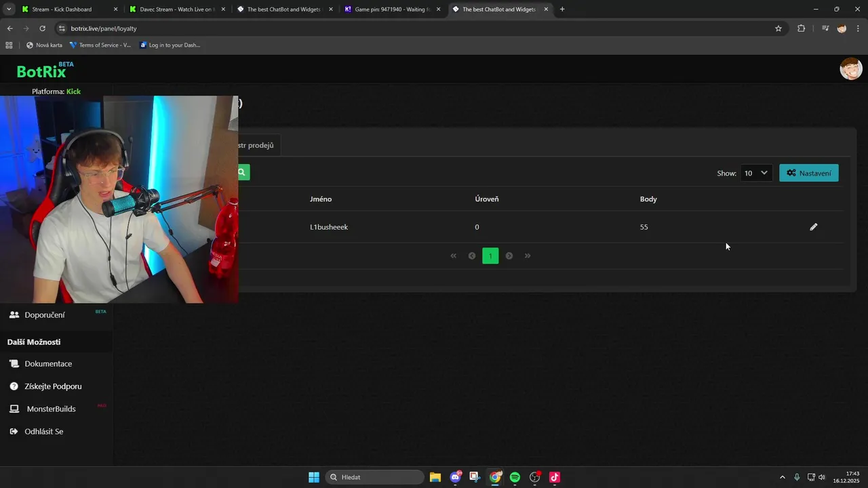
Task: Click Windows taskbar search box Hledat
Action: pyautogui.click(x=374, y=477)
